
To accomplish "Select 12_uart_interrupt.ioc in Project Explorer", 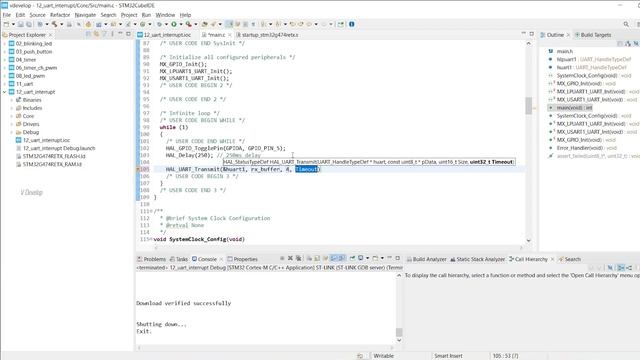I will click(x=43, y=140).
